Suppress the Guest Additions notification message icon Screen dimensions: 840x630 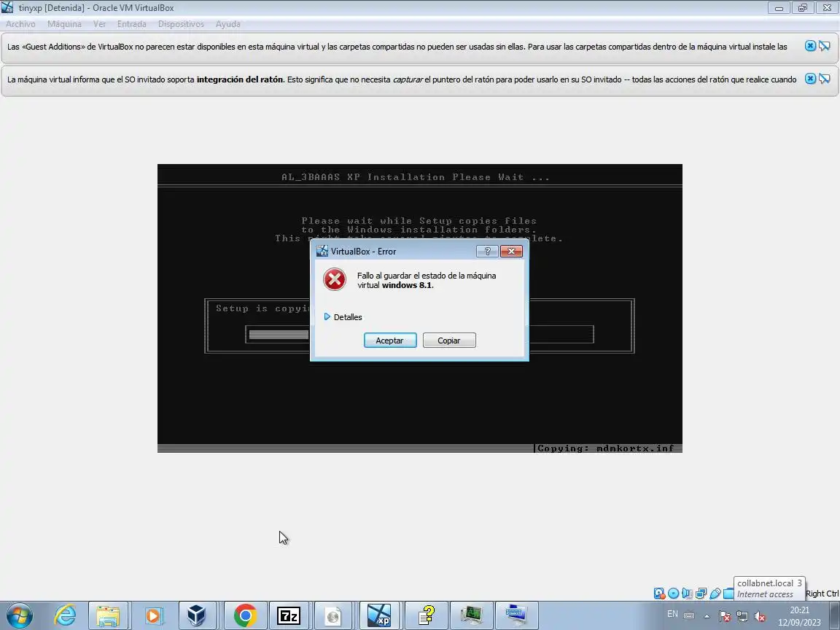click(x=825, y=46)
